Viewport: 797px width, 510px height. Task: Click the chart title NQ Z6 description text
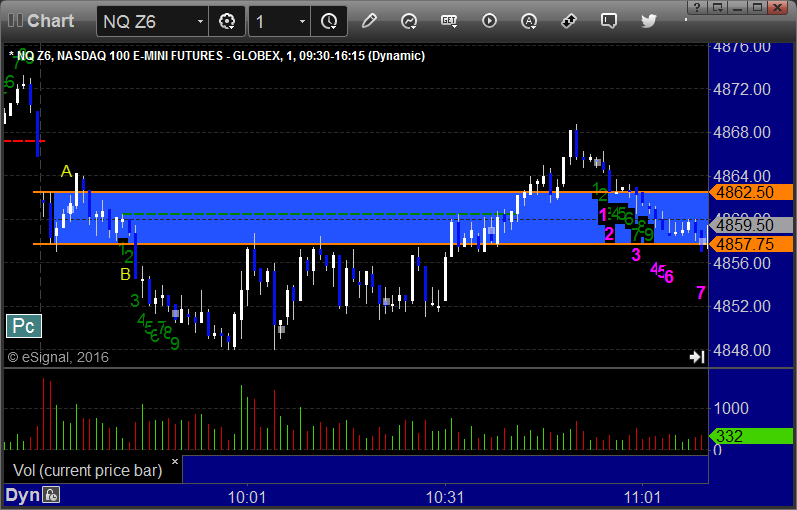pyautogui.click(x=217, y=55)
